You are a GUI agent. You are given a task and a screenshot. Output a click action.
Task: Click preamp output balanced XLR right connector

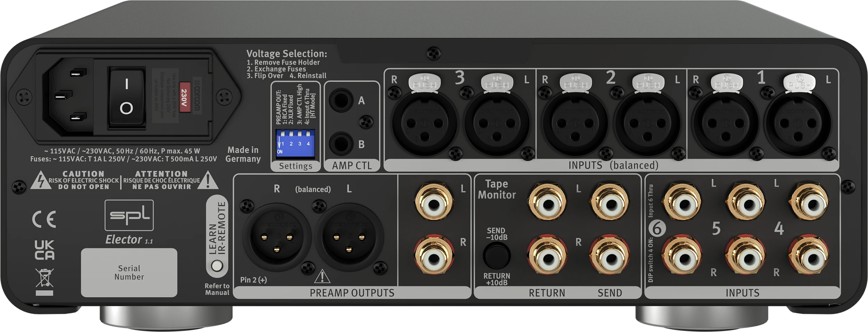[x=277, y=238]
